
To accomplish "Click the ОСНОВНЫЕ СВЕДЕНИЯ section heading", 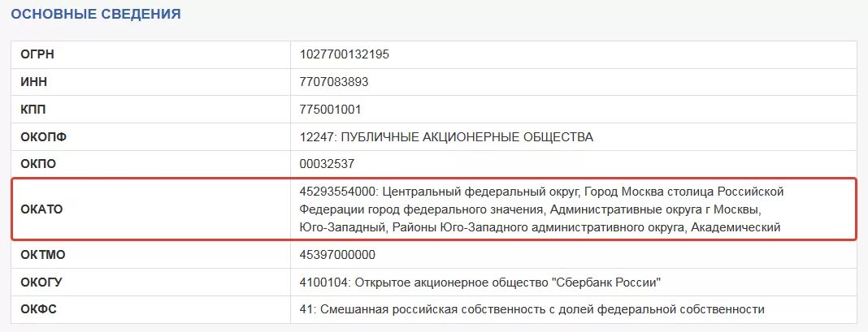I will [x=96, y=14].
